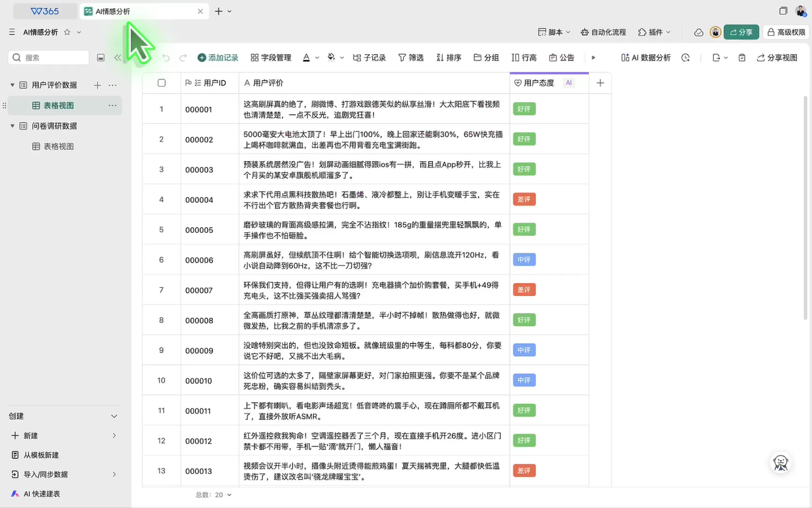This screenshot has width=812, height=508.
Task: Add a new column with plus icon
Action: point(600,83)
